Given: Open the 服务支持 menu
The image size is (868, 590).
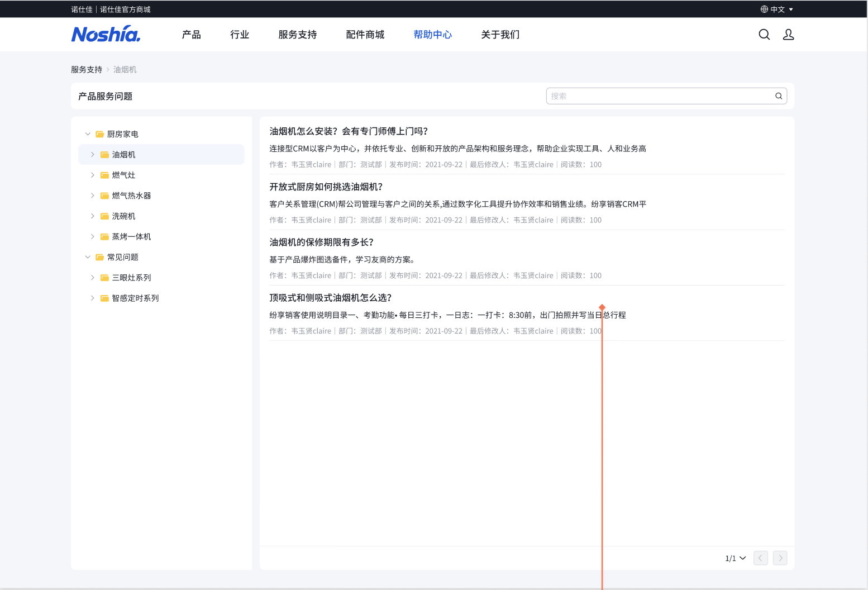Looking at the screenshot, I should [x=298, y=35].
